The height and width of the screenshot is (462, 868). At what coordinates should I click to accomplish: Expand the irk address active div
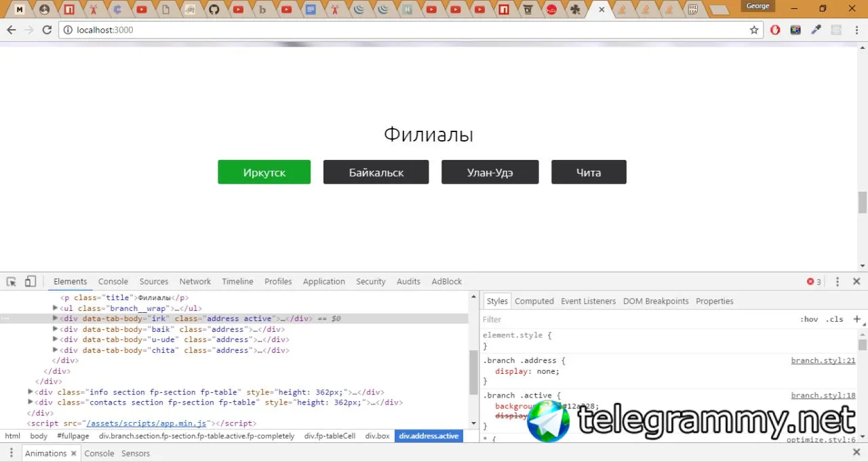pyautogui.click(x=56, y=318)
